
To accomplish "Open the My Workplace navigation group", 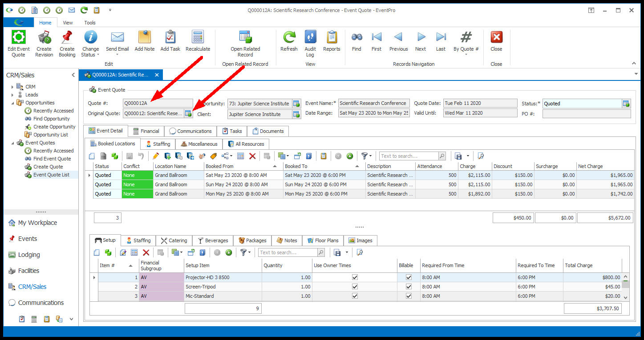I will point(37,223).
